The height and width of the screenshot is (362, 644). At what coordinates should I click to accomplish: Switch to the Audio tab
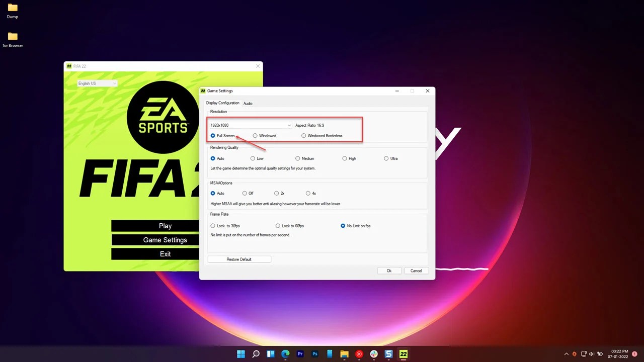(248, 103)
